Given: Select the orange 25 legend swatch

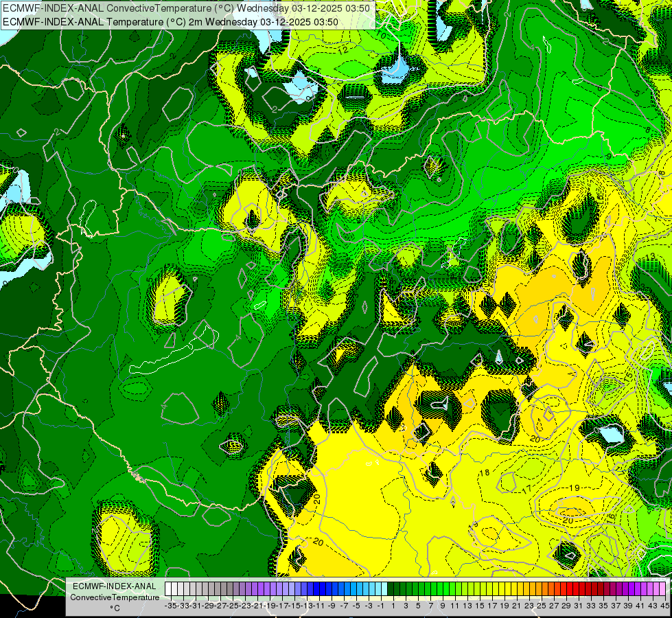Looking at the screenshot, I should pyautogui.click(x=540, y=589).
